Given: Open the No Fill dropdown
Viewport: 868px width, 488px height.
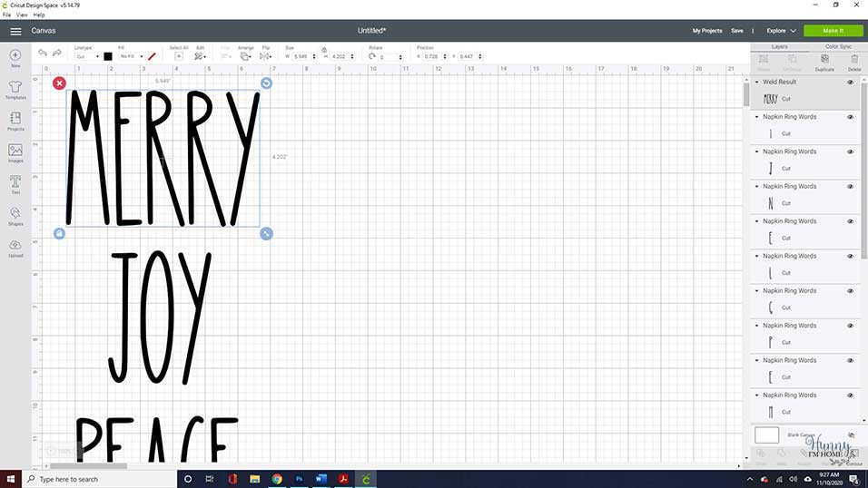Looking at the screenshot, I should pyautogui.click(x=132, y=56).
